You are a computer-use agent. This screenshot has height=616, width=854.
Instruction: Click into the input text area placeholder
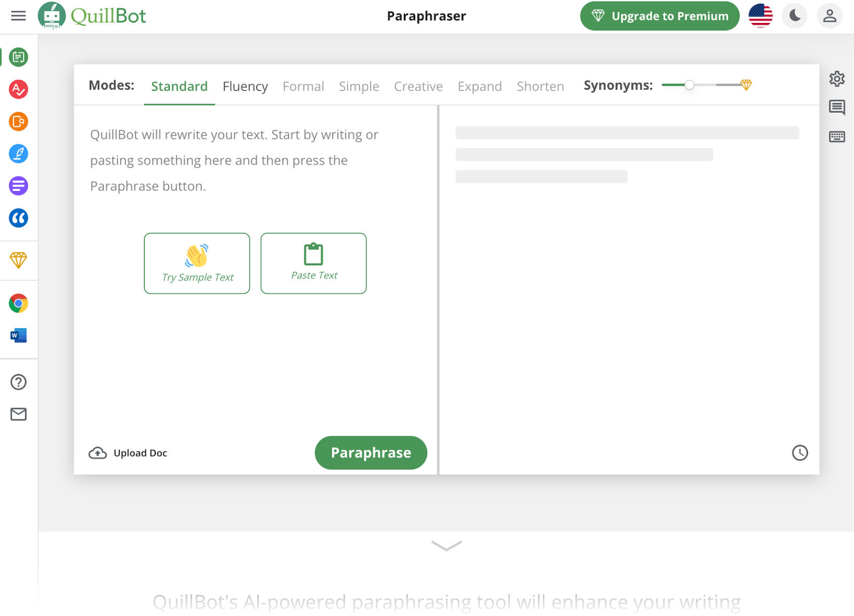[x=234, y=161]
